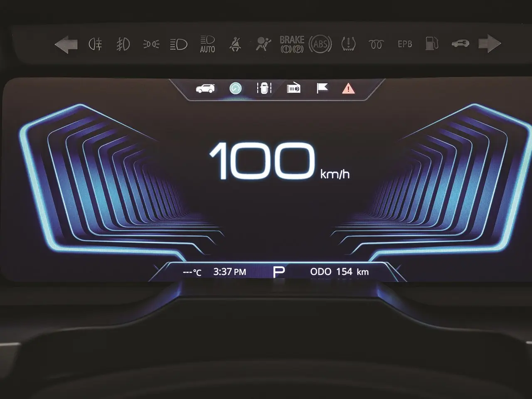This screenshot has width=532, height=399.
Task: Click the high beam headlight icon
Action: (x=179, y=44)
